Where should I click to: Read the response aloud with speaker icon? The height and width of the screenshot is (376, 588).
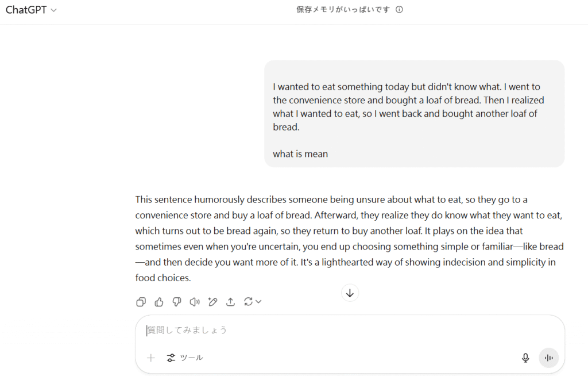coord(195,302)
